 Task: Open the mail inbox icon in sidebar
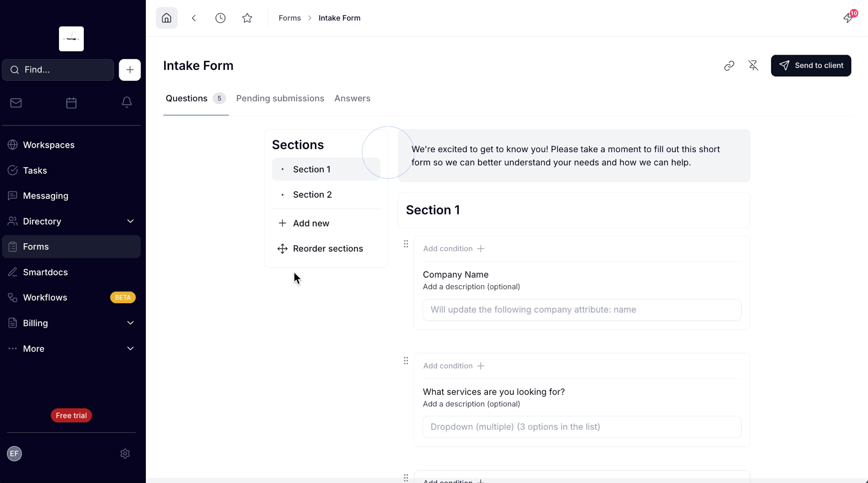point(16,103)
